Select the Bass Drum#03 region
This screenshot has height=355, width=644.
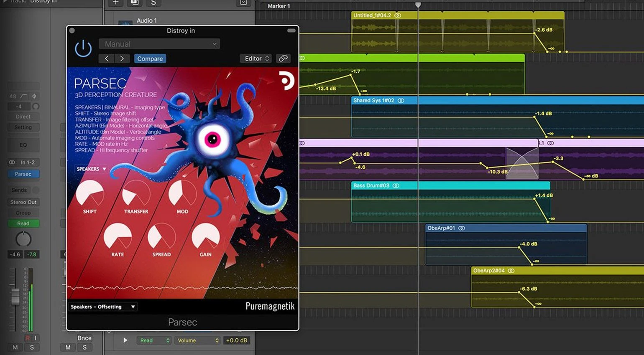tap(451, 202)
